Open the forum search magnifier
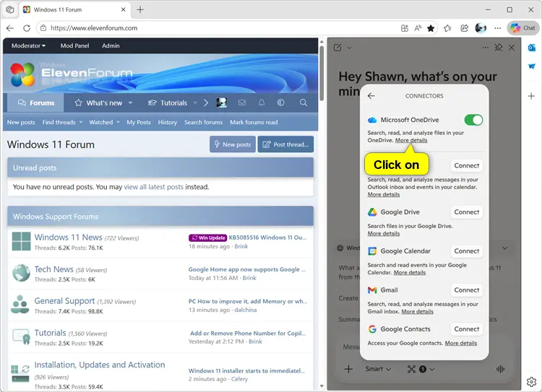The width and height of the screenshot is (542, 392). pyautogui.click(x=303, y=103)
